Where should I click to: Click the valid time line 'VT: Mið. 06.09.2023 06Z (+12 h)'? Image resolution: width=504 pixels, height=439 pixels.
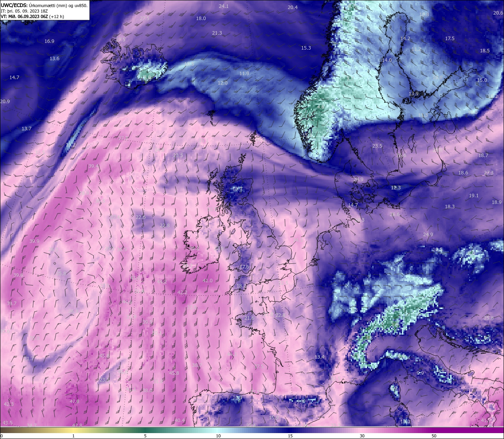pyautogui.click(x=32, y=17)
